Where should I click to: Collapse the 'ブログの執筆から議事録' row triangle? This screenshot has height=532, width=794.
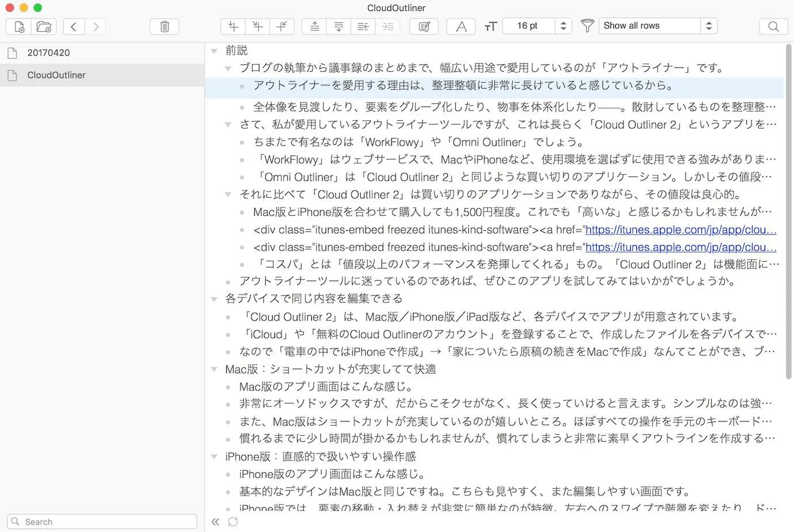point(228,68)
